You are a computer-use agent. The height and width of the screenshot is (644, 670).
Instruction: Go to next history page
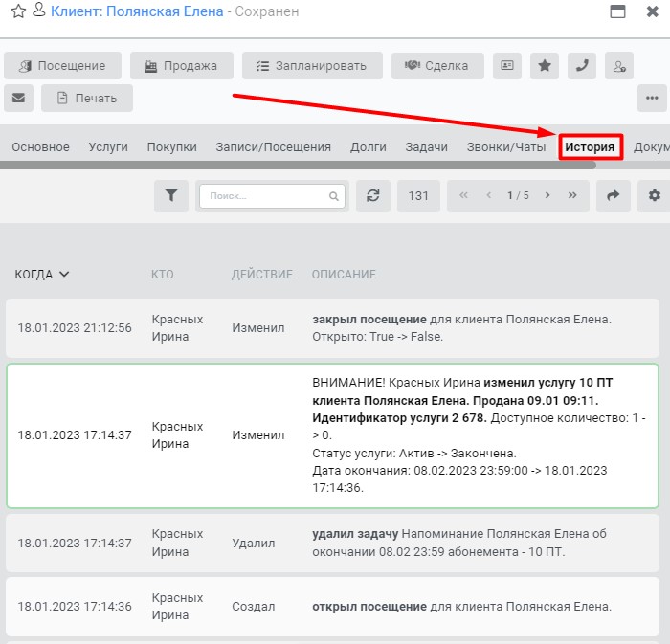pyautogui.click(x=547, y=195)
